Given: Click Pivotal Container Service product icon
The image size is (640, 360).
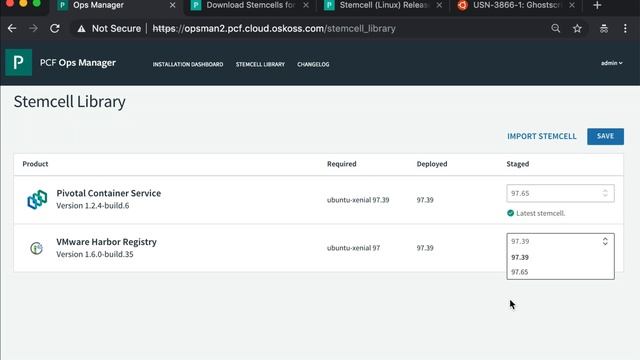Looking at the screenshot, I should coord(37,200).
